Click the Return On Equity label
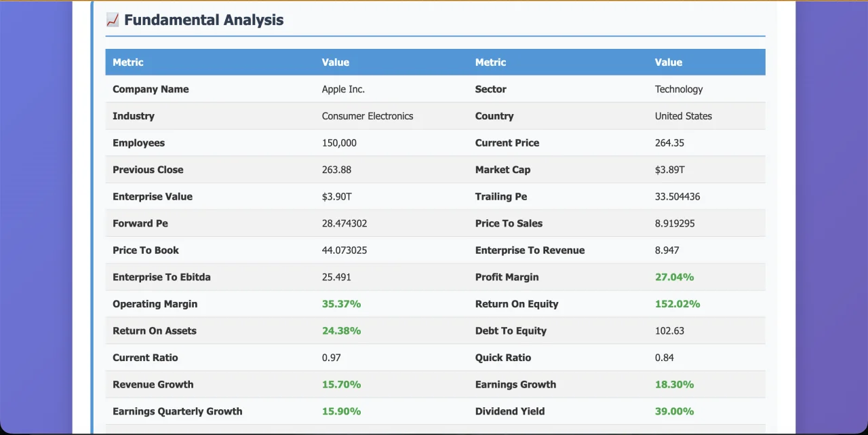Image resolution: width=868 pixels, height=435 pixels. (x=517, y=303)
